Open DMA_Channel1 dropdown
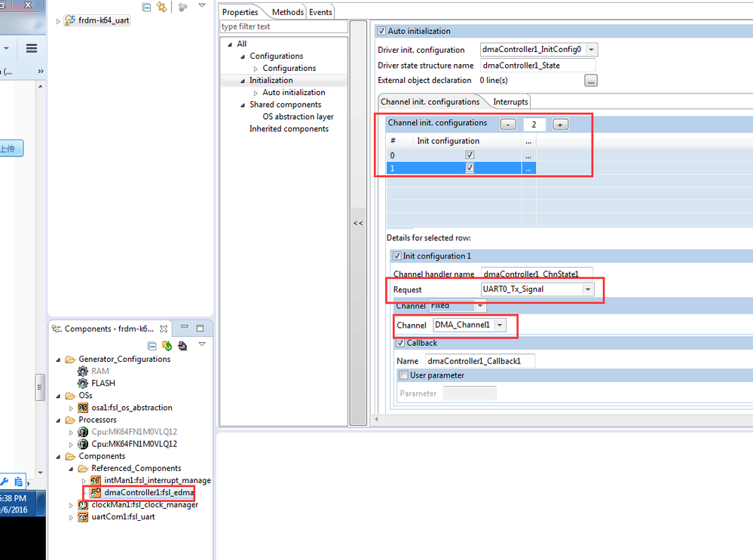The image size is (753, 560). click(x=500, y=325)
